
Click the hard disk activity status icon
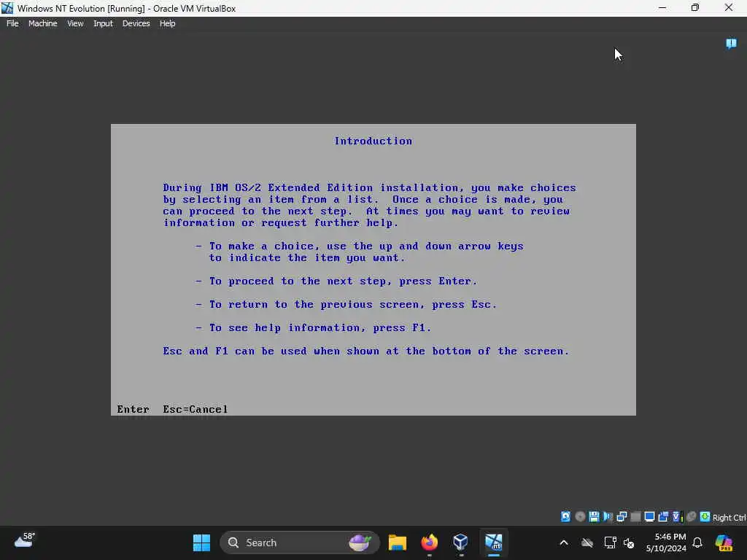[x=565, y=517]
